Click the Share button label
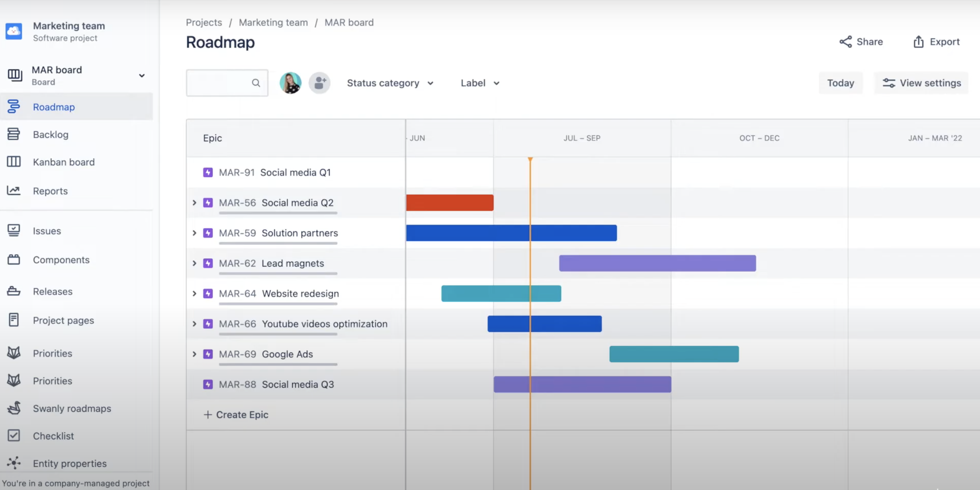The height and width of the screenshot is (490, 980). coord(870,42)
